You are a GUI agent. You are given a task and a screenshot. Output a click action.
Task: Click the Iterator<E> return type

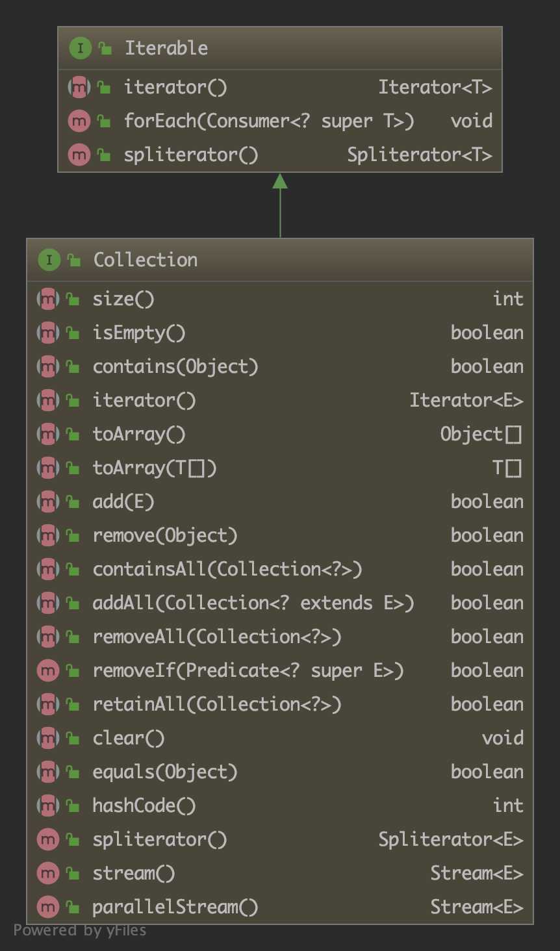click(466, 400)
